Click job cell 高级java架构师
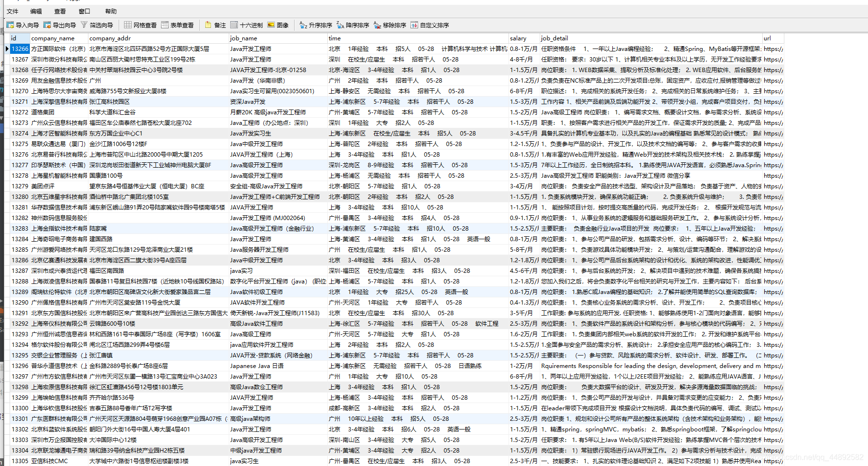 pyautogui.click(x=278, y=418)
